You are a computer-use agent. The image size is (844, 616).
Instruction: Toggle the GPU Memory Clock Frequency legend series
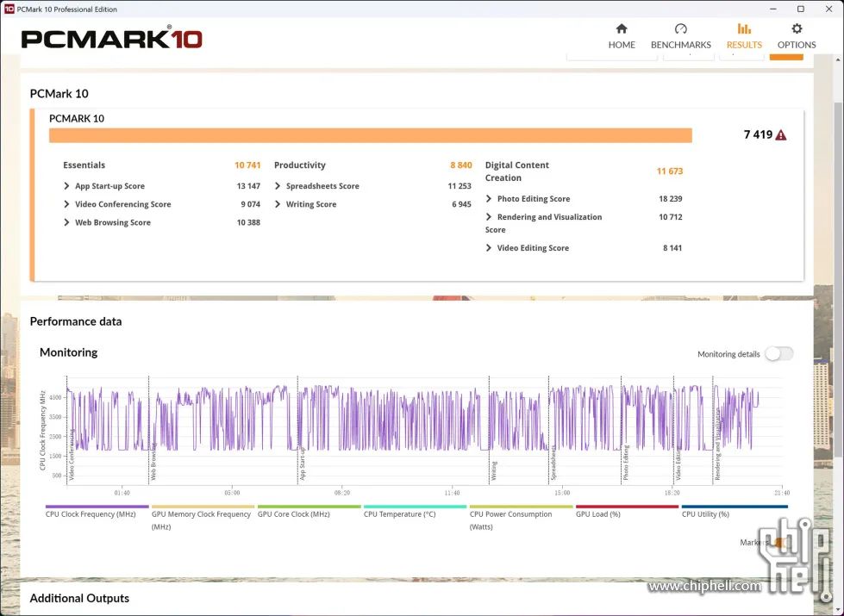point(203,518)
